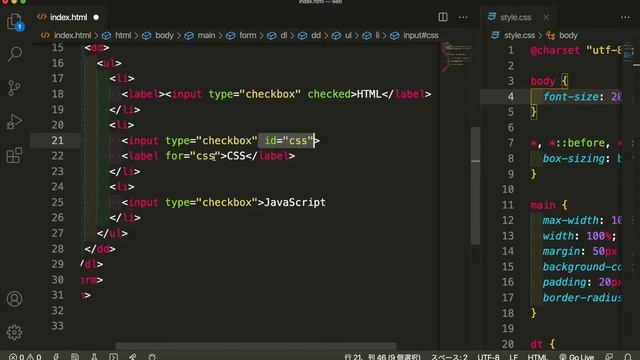The image size is (640, 360).
Task: Open the Extensions view
Action: 14,155
